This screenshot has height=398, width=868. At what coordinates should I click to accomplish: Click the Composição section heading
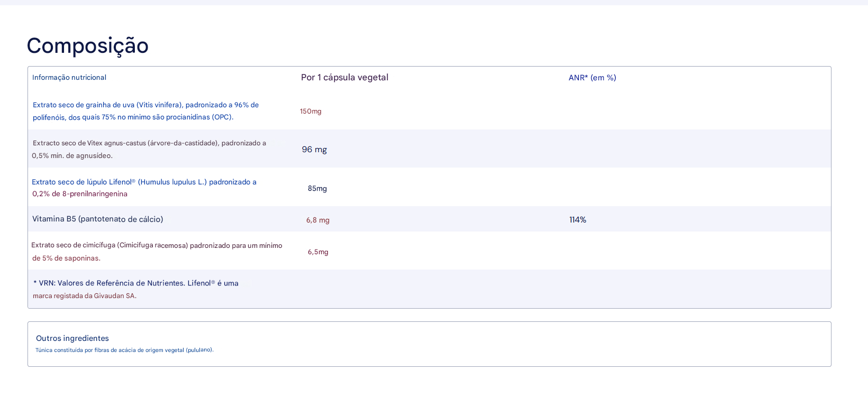pyautogui.click(x=87, y=46)
